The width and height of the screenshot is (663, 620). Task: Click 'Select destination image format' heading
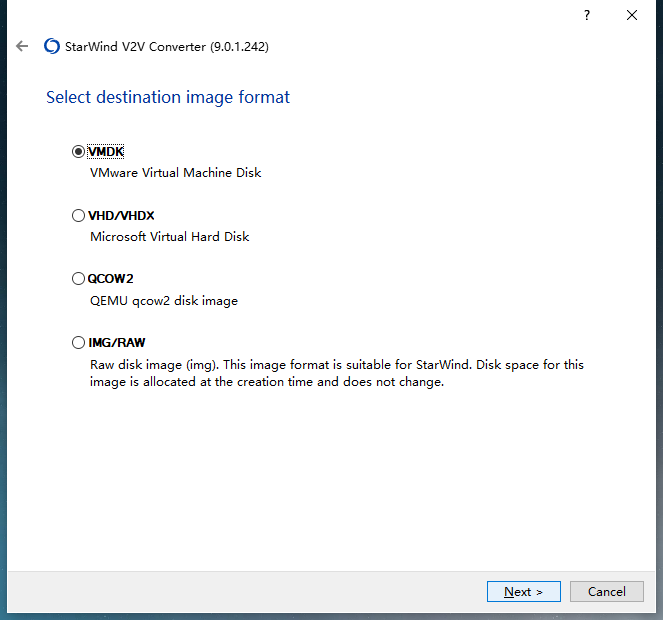tap(168, 97)
